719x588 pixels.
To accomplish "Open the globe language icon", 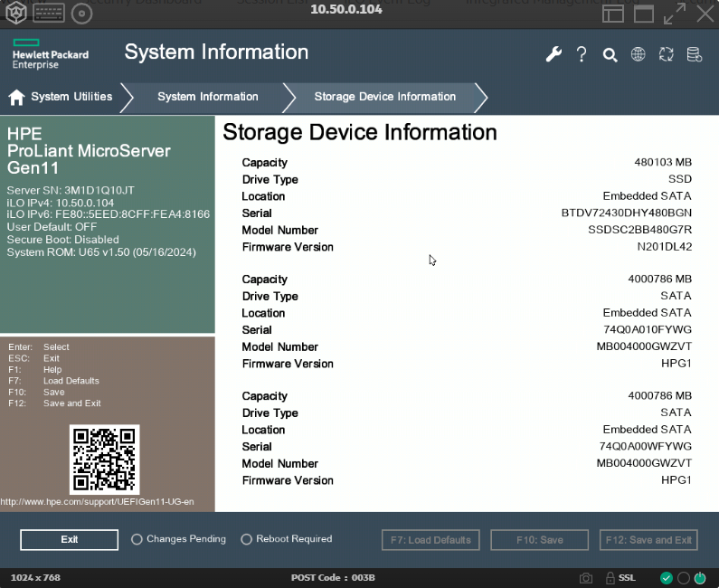I will point(638,54).
